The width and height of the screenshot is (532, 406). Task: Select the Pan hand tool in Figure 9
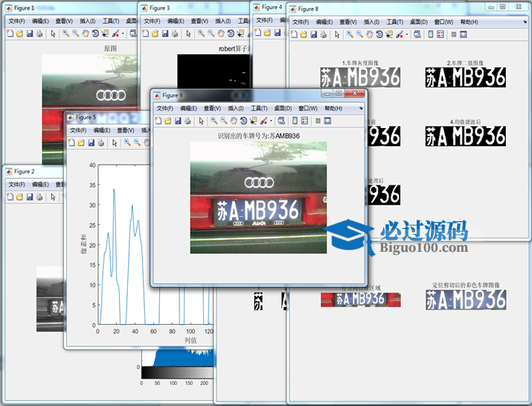pyautogui.click(x=234, y=121)
